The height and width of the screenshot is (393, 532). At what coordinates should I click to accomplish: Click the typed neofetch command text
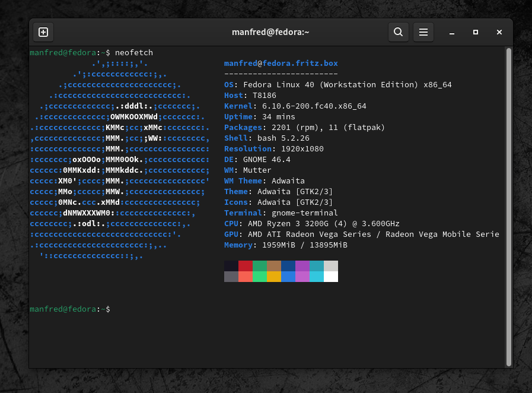[x=134, y=53]
